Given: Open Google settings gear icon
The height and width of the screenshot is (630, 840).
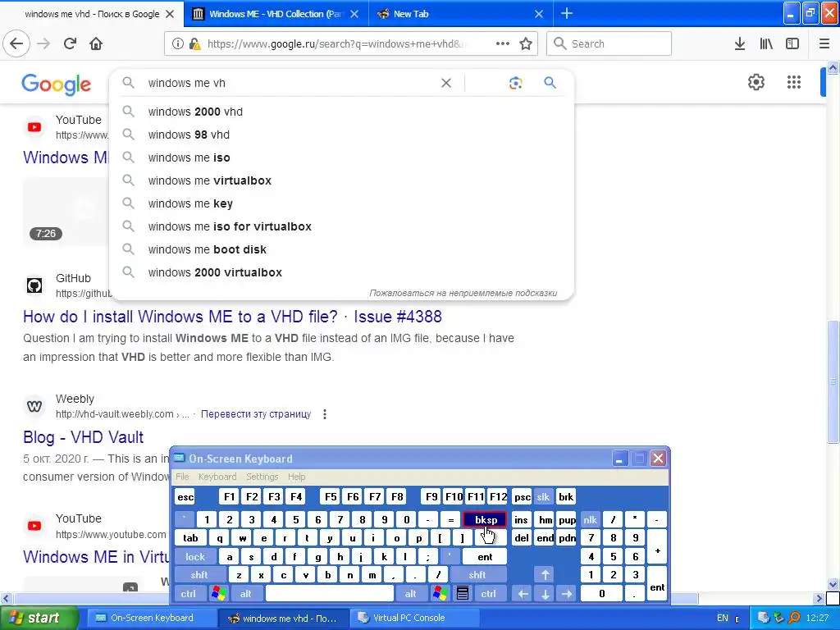Looking at the screenshot, I should (x=756, y=82).
